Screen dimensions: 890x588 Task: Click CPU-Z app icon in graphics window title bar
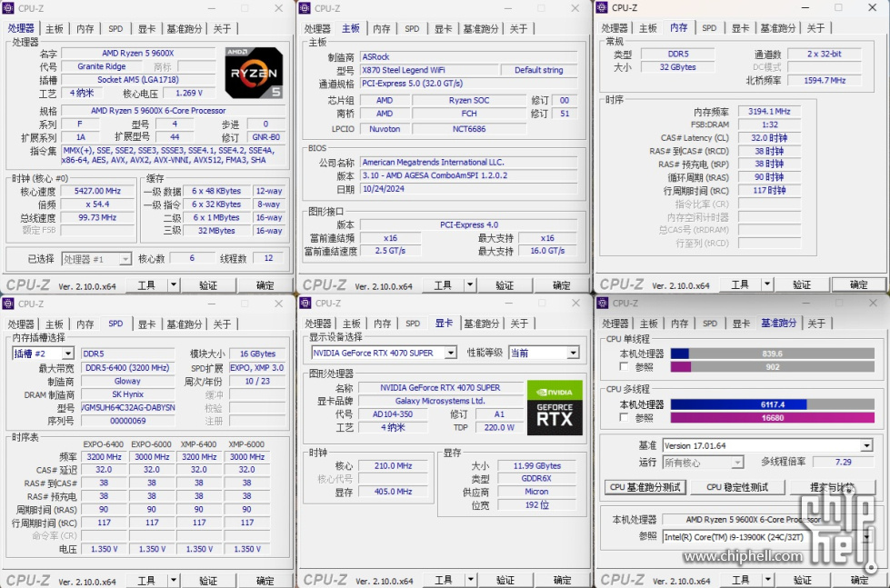pyautogui.click(x=305, y=303)
